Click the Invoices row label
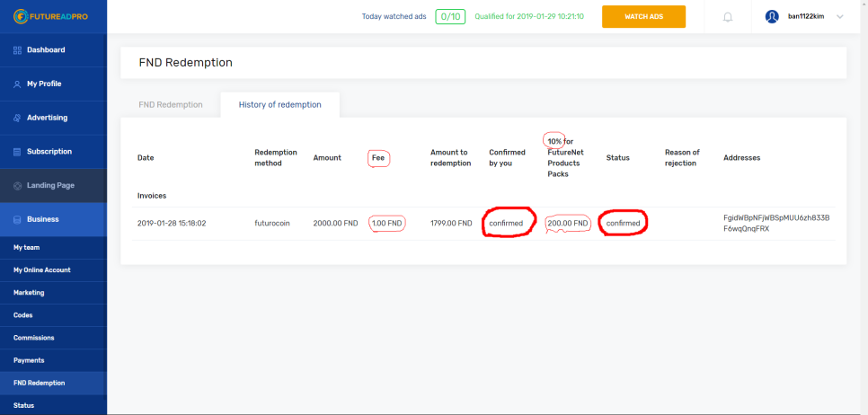Image resolution: width=868 pixels, height=415 pixels. tap(152, 196)
